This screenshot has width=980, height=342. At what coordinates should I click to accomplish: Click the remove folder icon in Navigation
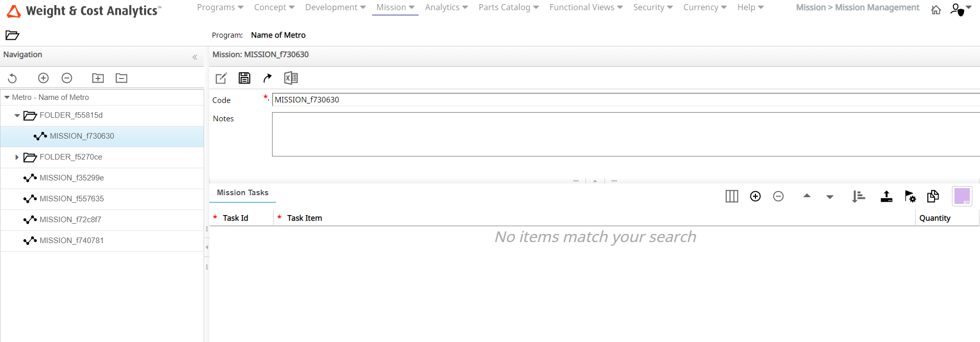(121, 78)
